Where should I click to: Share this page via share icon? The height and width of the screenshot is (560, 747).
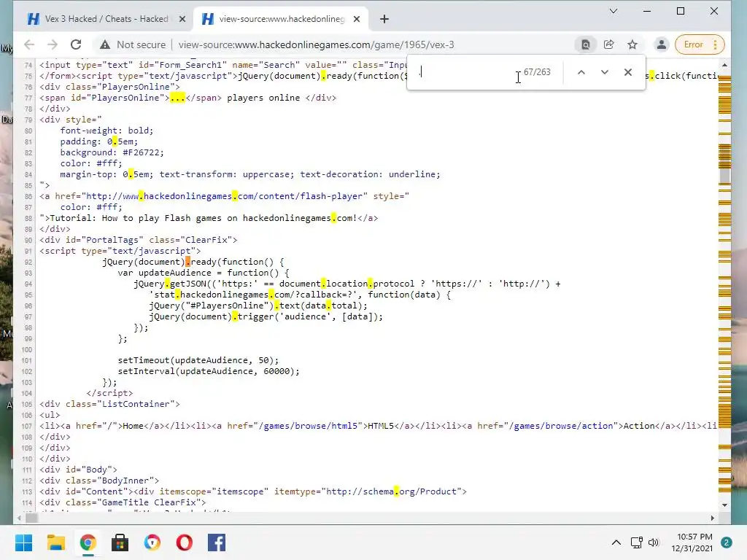click(x=609, y=44)
